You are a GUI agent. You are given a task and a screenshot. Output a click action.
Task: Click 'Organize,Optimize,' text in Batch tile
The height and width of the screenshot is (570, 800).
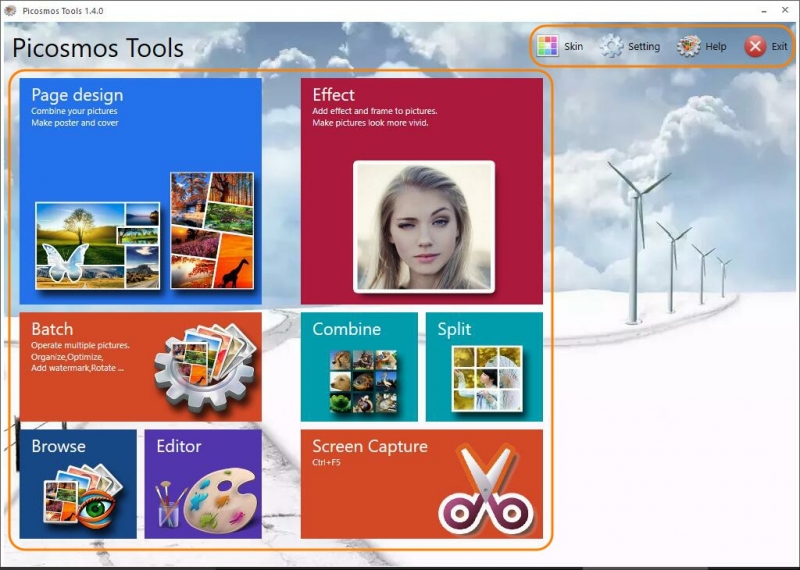(x=67, y=357)
